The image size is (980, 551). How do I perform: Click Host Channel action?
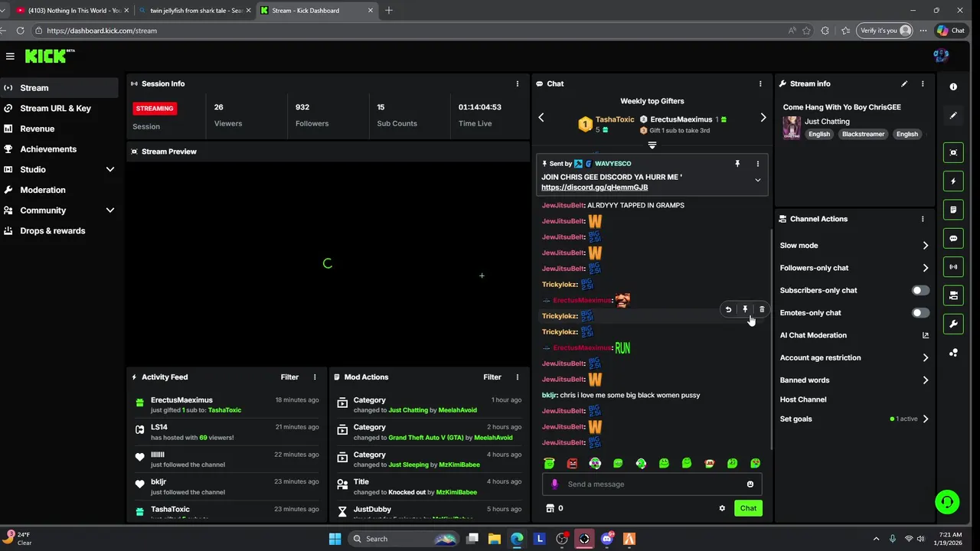pos(802,399)
